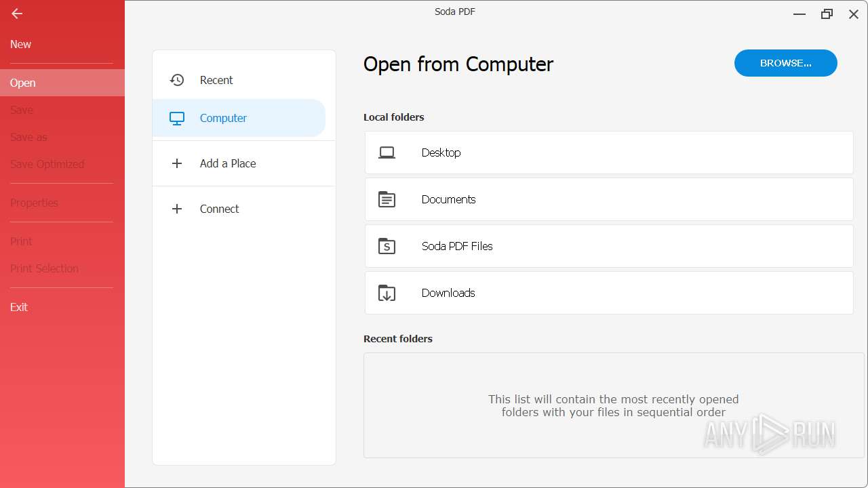This screenshot has width=868, height=488.
Task: Restore down the Soda PDF window
Action: coord(827,14)
